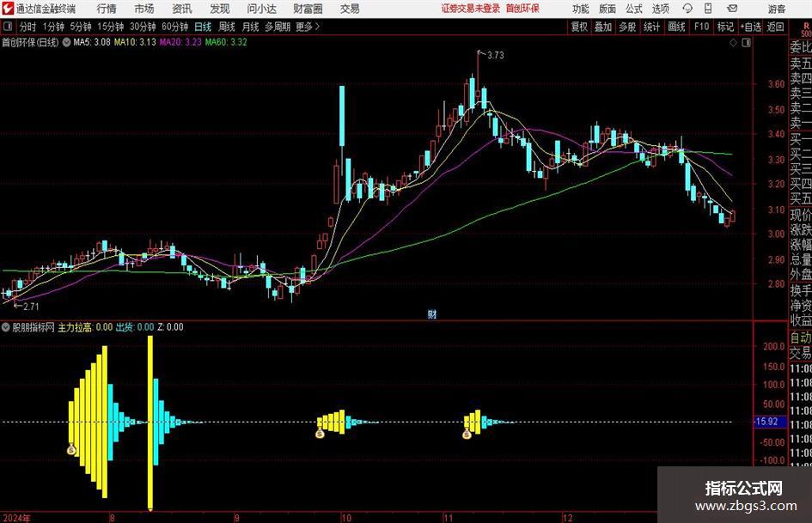
Task: Click the 2.71 low price label
Action: click(31, 307)
